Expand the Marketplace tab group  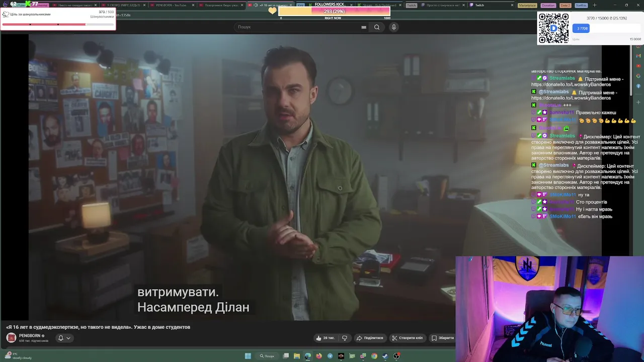527,5
